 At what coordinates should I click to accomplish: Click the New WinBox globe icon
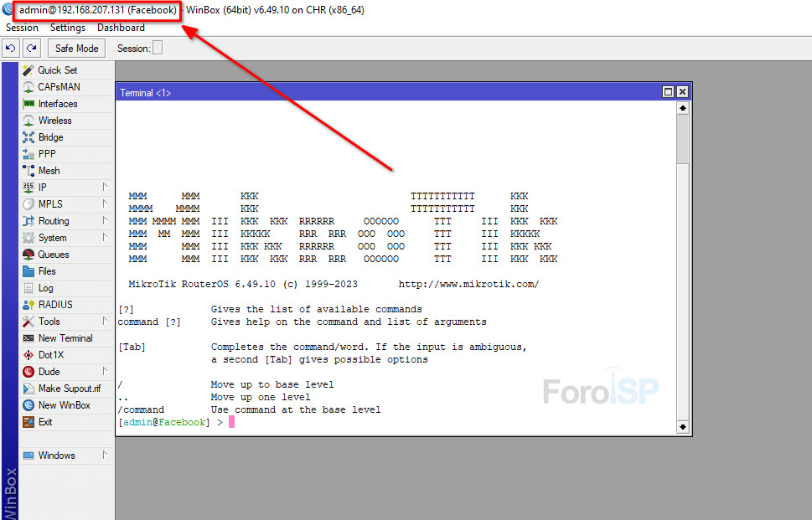[x=28, y=405]
